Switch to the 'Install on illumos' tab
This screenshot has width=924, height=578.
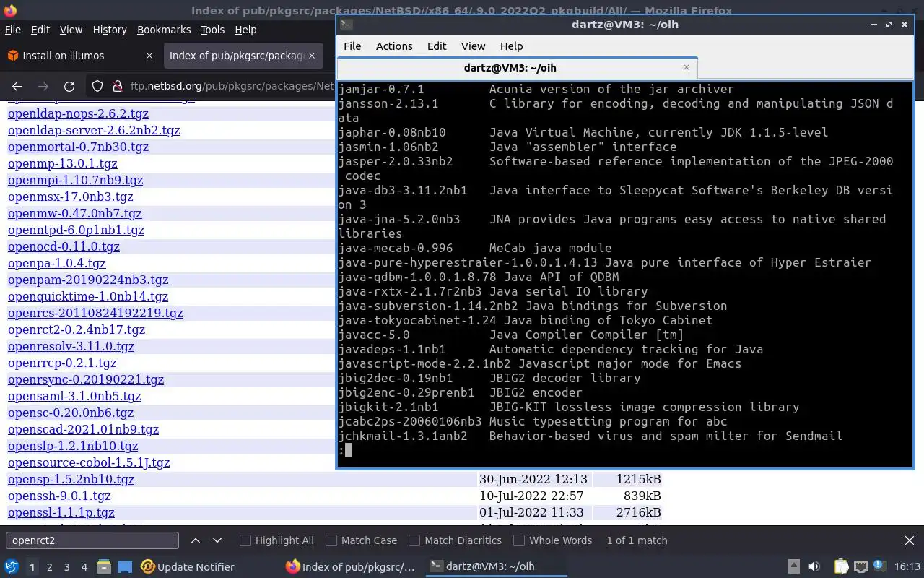79,56
